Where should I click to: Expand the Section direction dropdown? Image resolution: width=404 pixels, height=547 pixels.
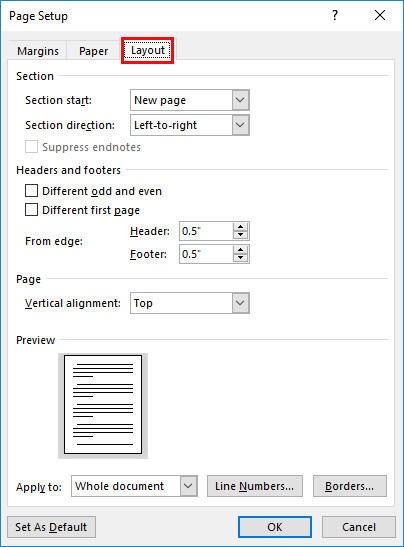point(190,125)
